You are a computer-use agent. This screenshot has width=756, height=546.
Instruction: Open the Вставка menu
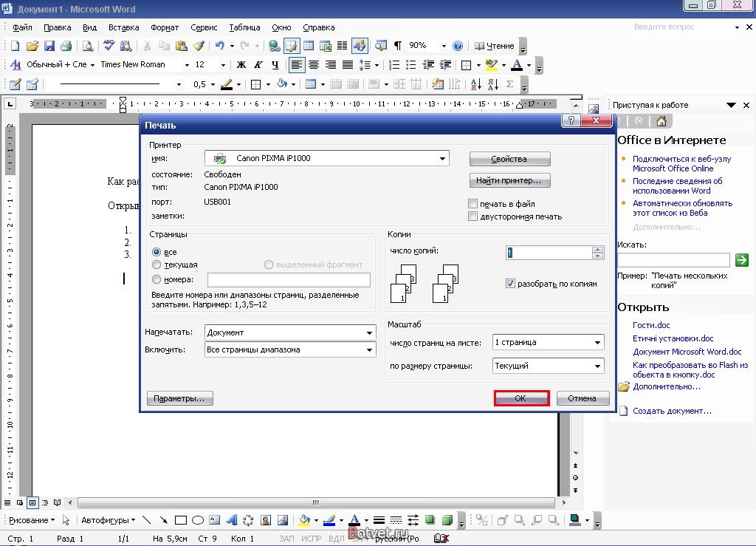(123, 27)
